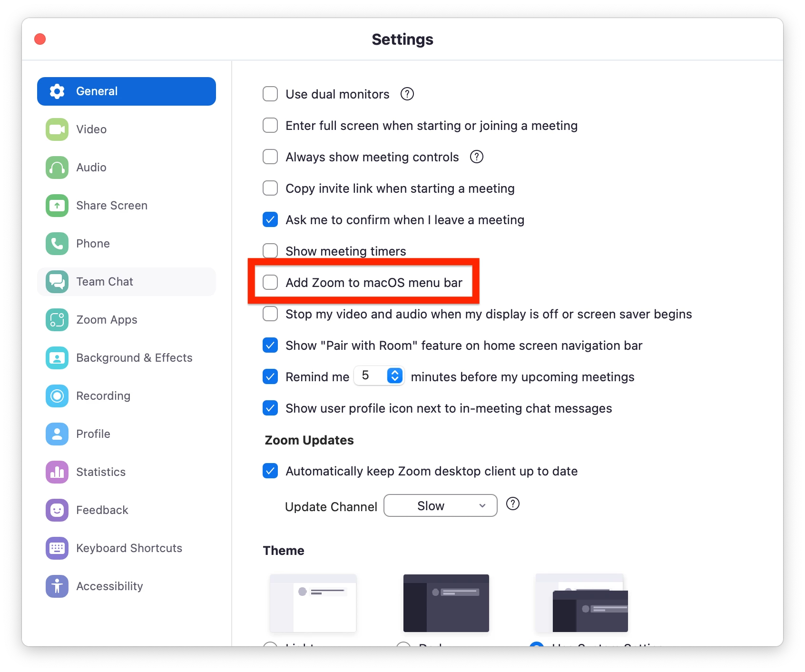Click the Video camera icon
Viewport: 805px width, 672px height.
point(57,129)
